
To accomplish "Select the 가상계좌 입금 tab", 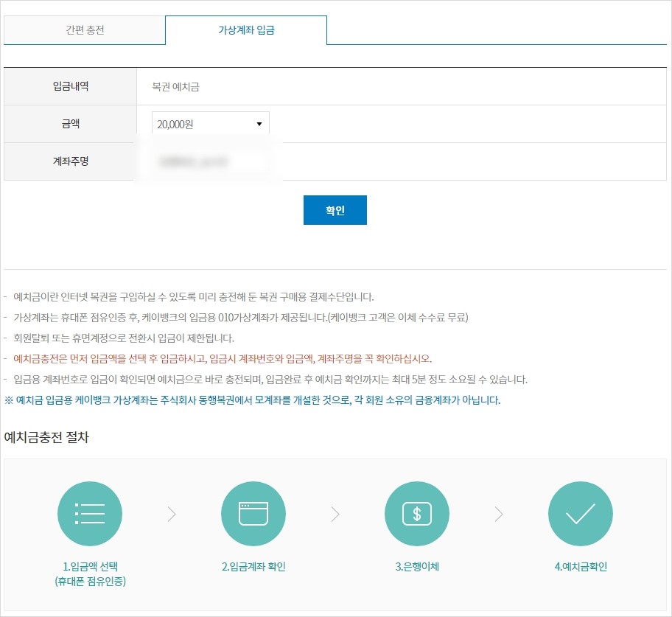I will tap(246, 29).
